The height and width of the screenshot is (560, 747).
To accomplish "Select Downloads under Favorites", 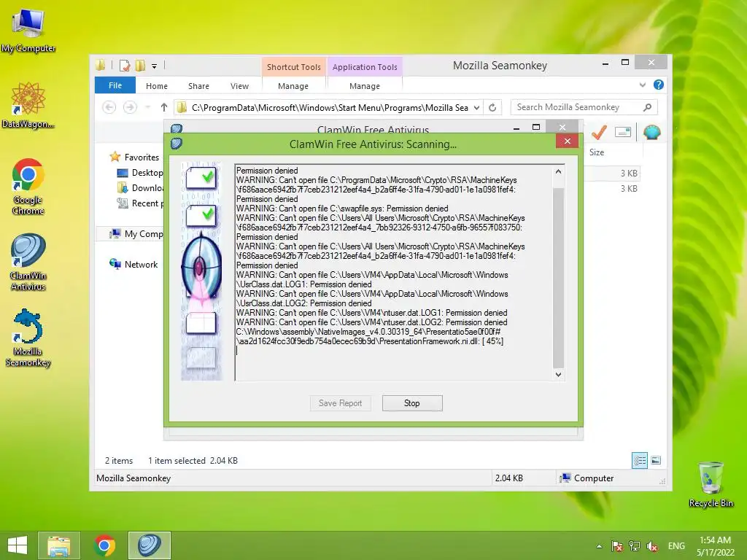I will pos(141,188).
